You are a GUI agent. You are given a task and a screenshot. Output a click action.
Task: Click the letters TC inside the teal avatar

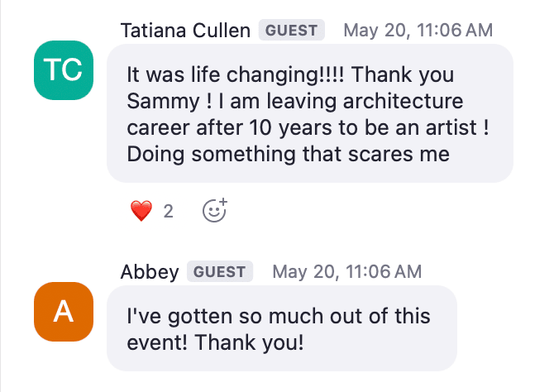tap(63, 69)
